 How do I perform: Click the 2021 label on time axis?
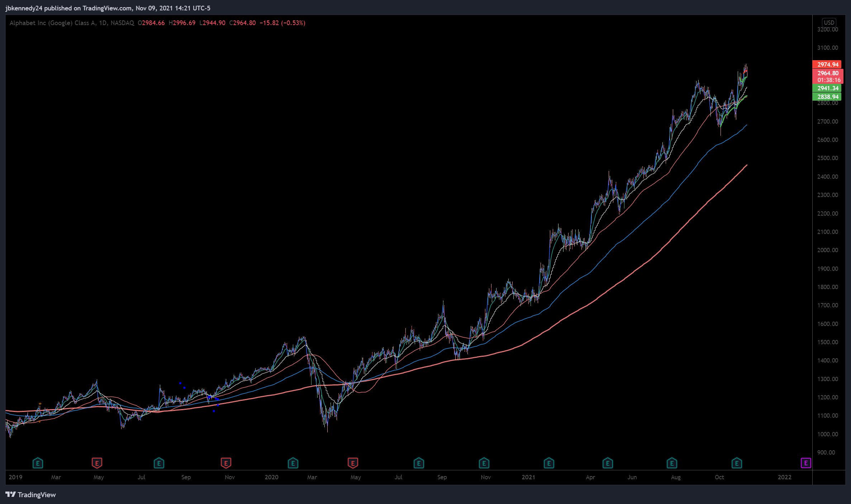[x=528, y=477]
